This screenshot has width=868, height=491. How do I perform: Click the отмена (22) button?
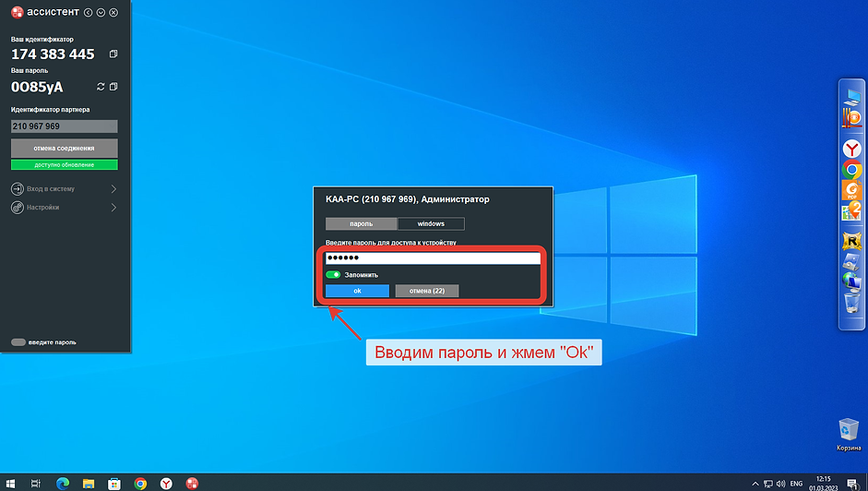coord(427,291)
